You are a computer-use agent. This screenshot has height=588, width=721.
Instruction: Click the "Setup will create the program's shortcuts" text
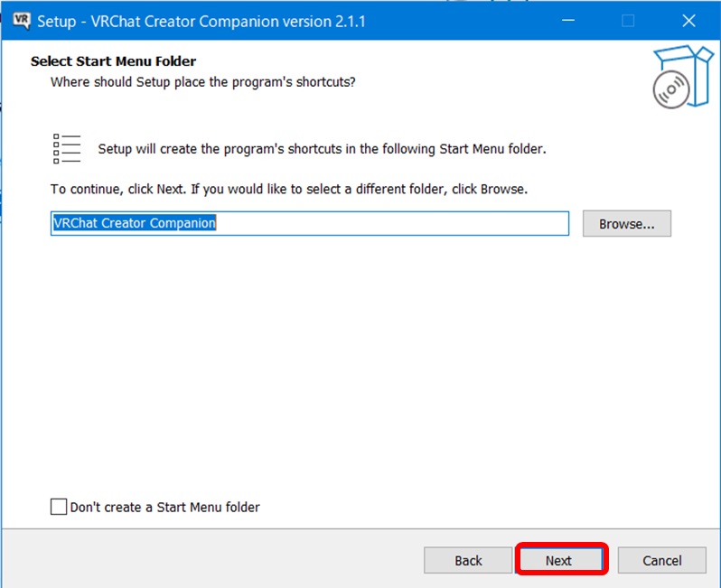[x=322, y=149]
